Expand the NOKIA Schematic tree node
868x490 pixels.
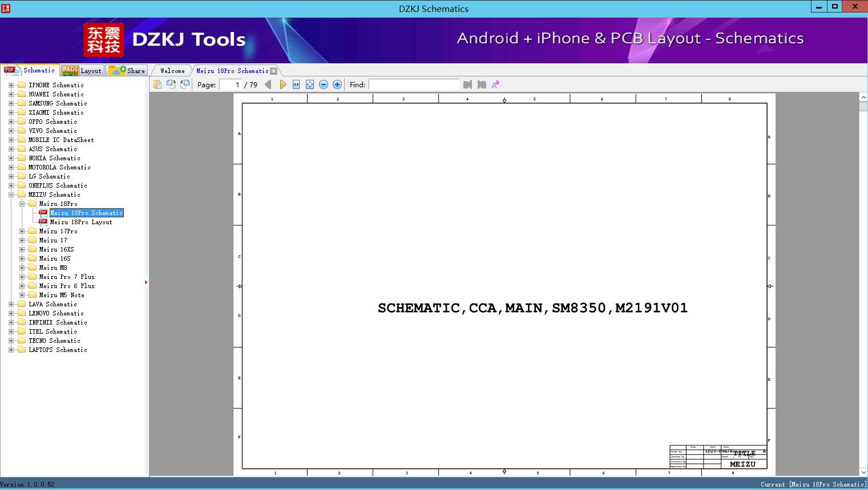tap(11, 158)
